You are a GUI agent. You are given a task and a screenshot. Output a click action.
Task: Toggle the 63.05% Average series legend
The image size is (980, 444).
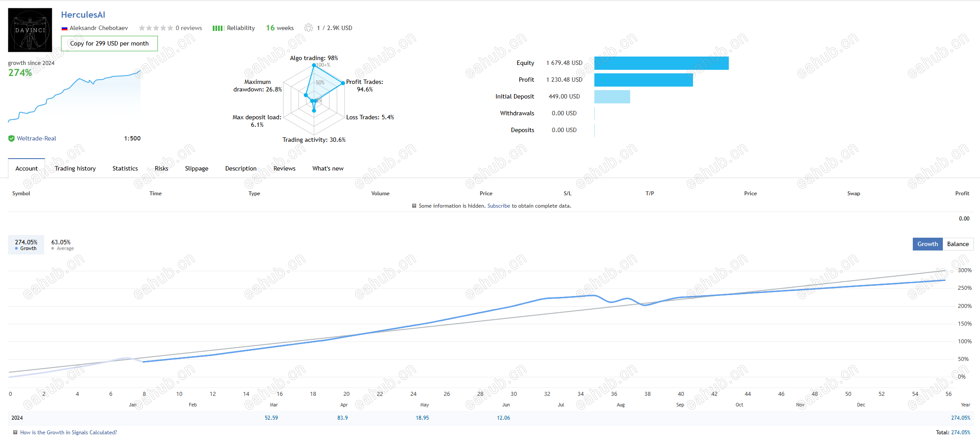click(x=62, y=245)
